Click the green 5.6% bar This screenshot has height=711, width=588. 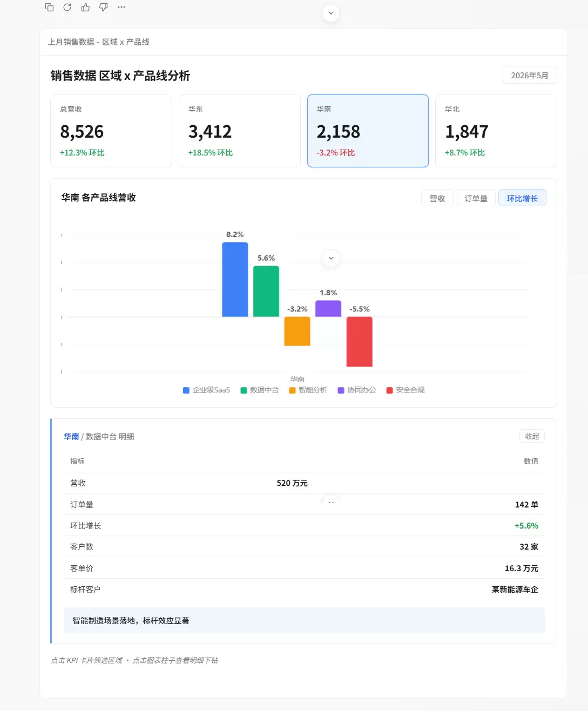coord(266,292)
